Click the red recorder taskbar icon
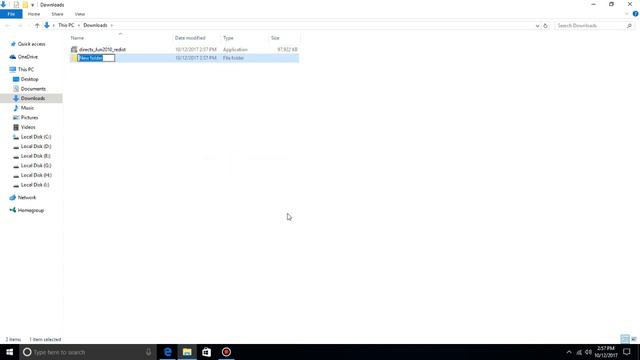 coord(226,352)
